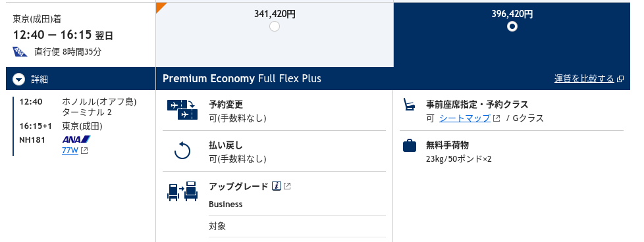Select the 341,420円 fare radio button
644x242 pixels.
(x=275, y=27)
